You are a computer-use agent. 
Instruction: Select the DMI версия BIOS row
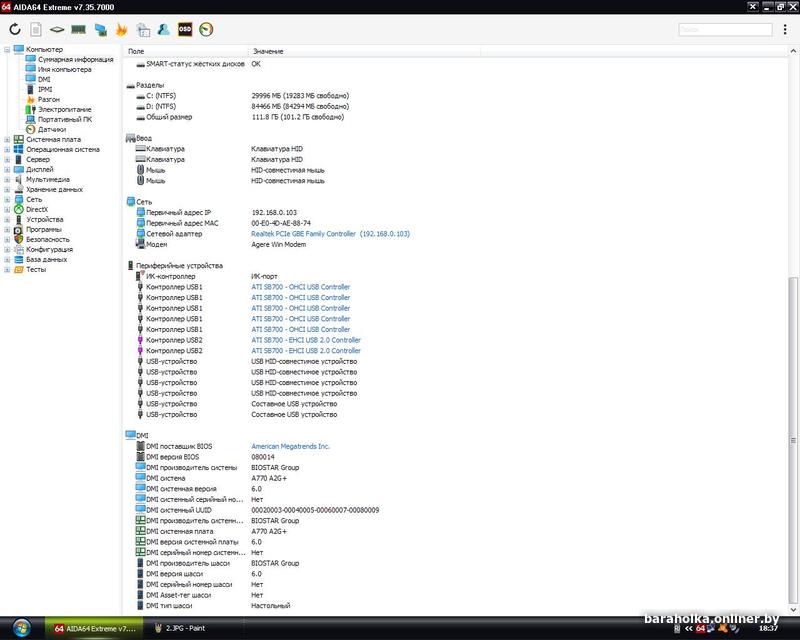point(454,457)
